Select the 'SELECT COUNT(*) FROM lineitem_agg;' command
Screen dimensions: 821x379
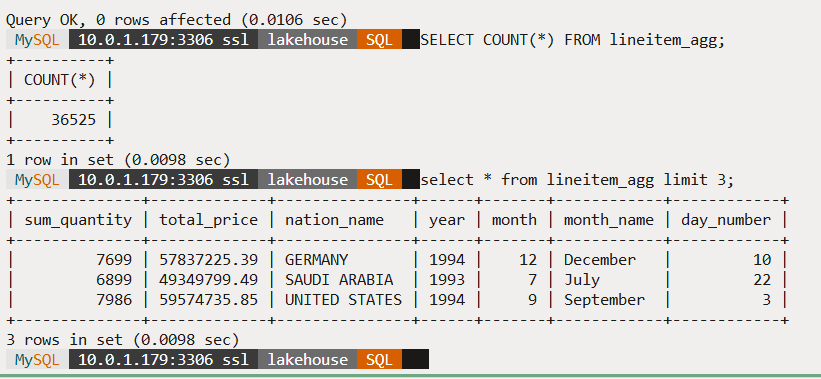tap(573, 40)
